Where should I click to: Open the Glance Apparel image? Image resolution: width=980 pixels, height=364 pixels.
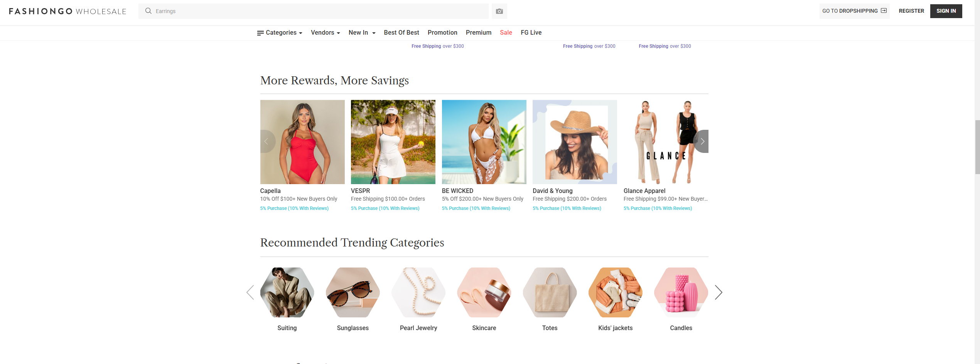pos(666,142)
